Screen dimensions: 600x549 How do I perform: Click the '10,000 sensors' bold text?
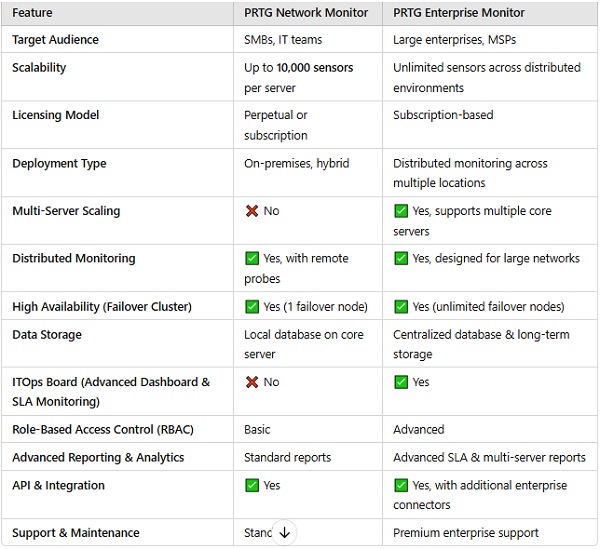click(315, 68)
